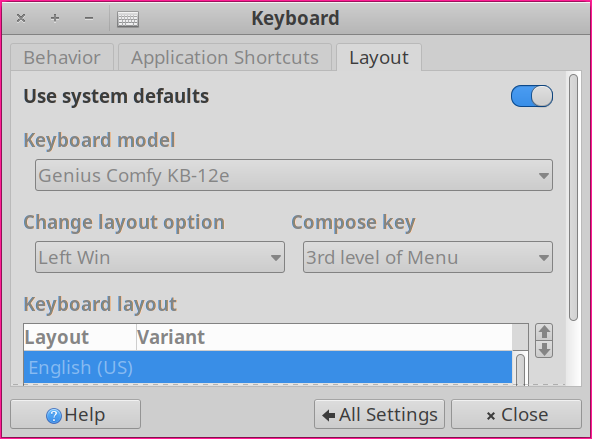
Task: Click the blue Help question mark icon
Action: [54, 416]
